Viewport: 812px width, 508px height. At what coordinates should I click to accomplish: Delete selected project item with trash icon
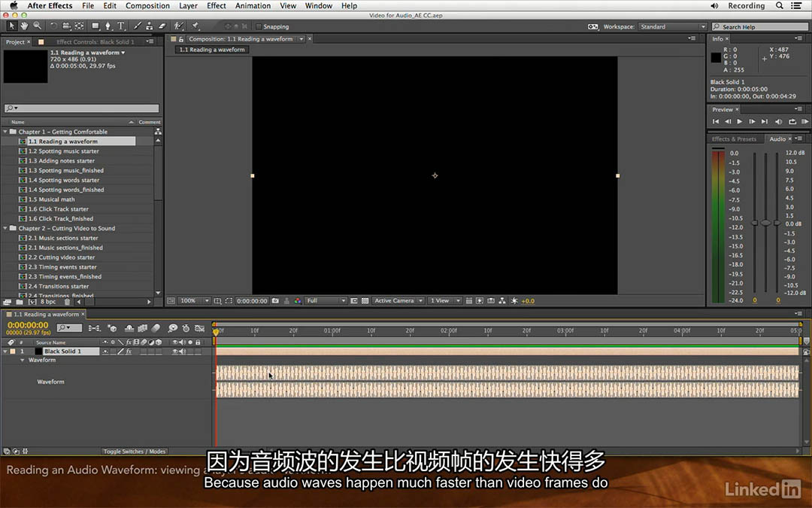click(67, 302)
